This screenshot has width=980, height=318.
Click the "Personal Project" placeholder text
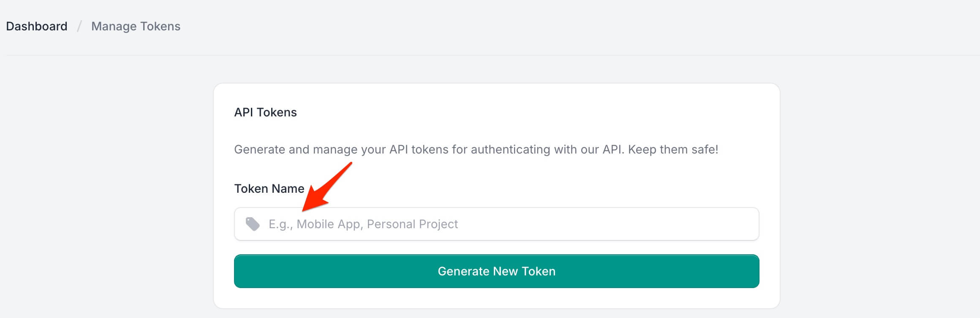click(x=412, y=224)
